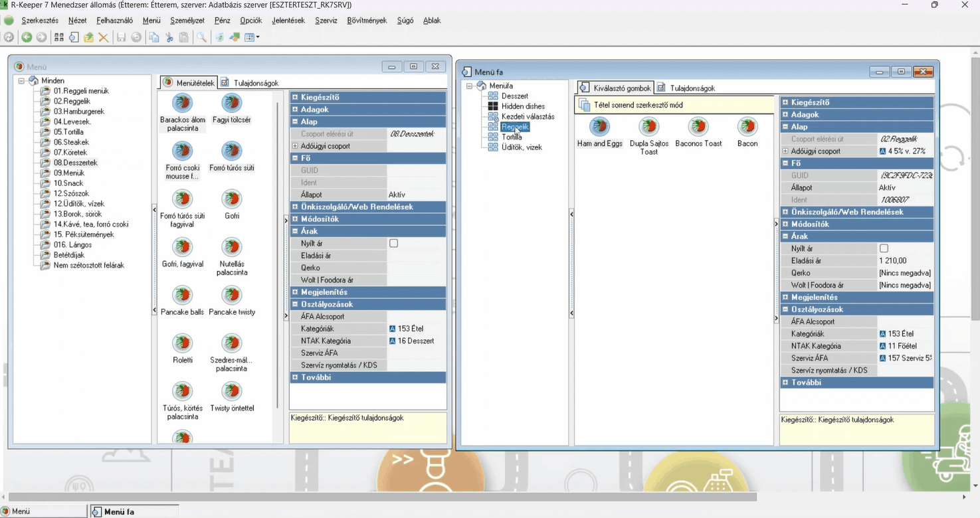Select Nem szétosztott felárak tree folder
The image size is (980, 518).
tap(89, 266)
